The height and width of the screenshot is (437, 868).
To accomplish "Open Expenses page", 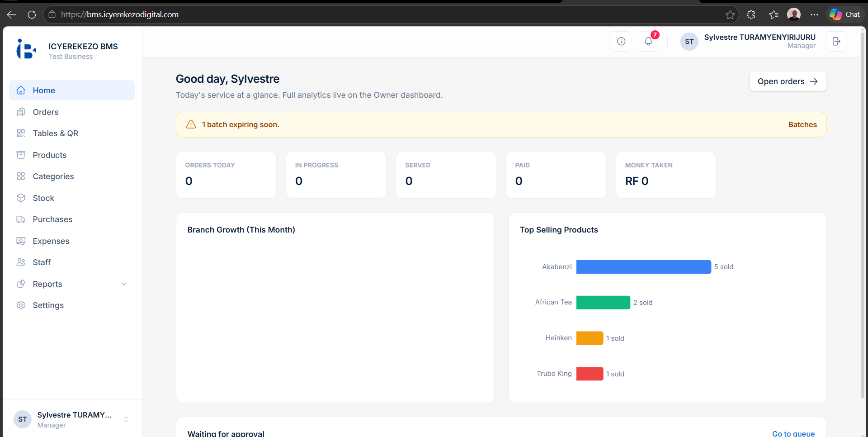I will 72,241.
